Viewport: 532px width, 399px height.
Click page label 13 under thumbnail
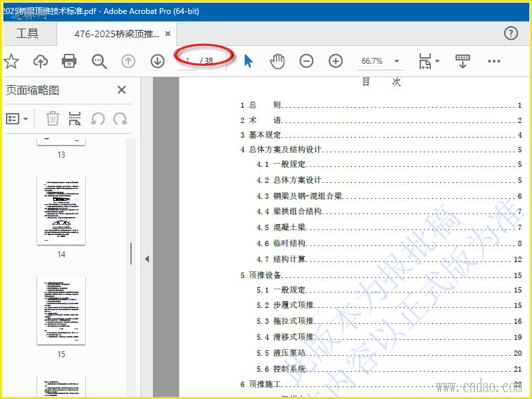[61, 155]
